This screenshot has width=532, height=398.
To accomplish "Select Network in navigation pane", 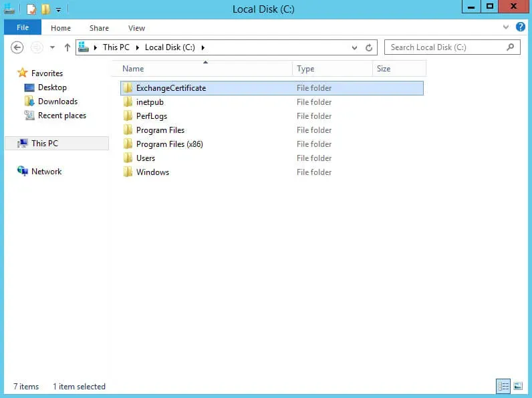I will pyautogui.click(x=47, y=172).
